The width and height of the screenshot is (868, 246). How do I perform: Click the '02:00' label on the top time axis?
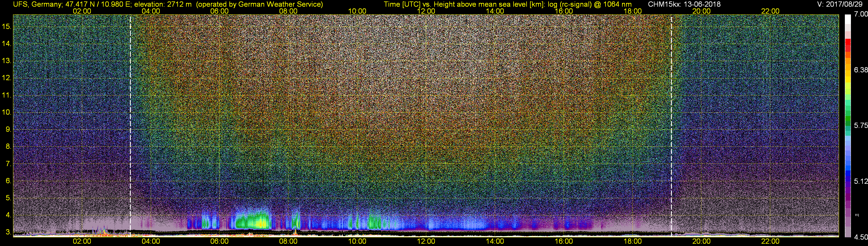click(x=82, y=11)
